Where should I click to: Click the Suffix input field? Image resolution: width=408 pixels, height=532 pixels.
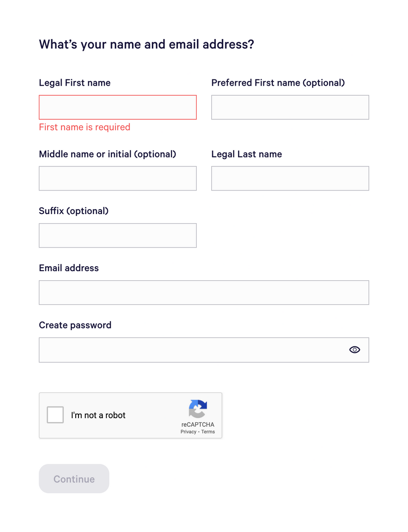pyautogui.click(x=117, y=235)
